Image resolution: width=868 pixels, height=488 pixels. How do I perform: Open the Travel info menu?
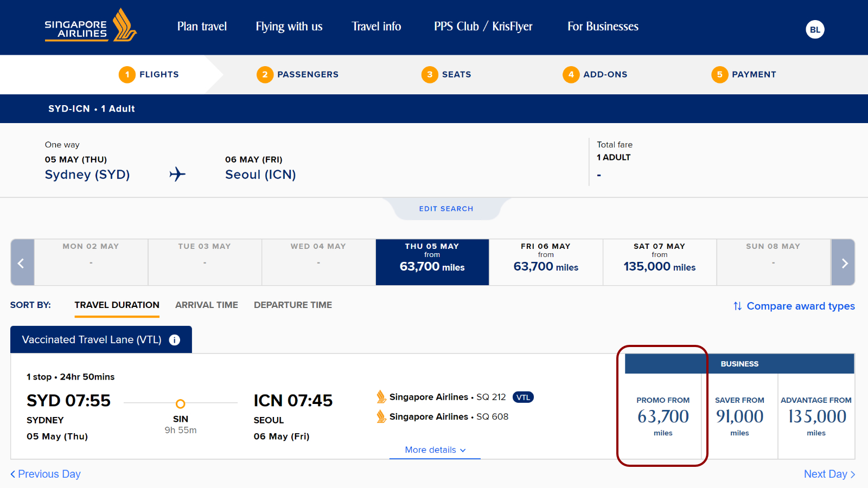(x=376, y=27)
